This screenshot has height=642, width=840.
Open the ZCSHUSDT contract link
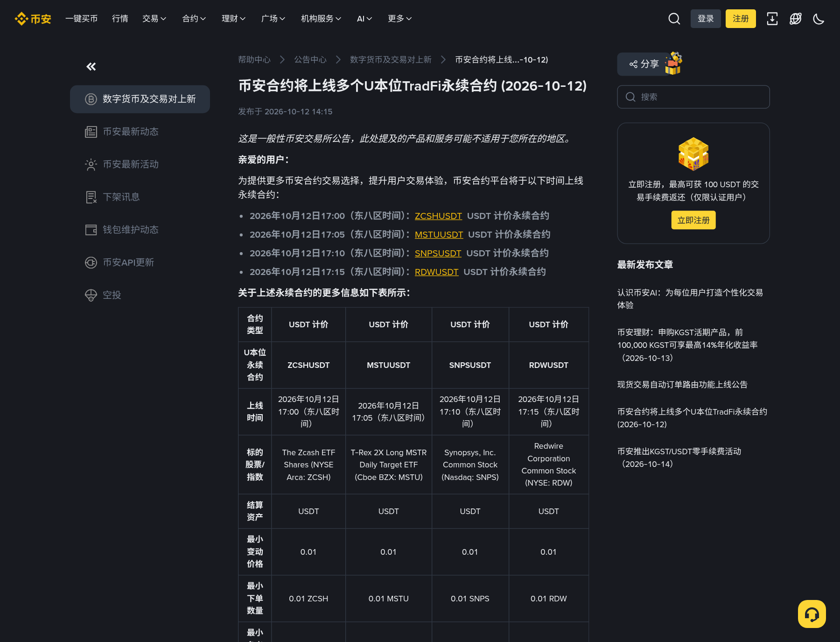(x=438, y=216)
